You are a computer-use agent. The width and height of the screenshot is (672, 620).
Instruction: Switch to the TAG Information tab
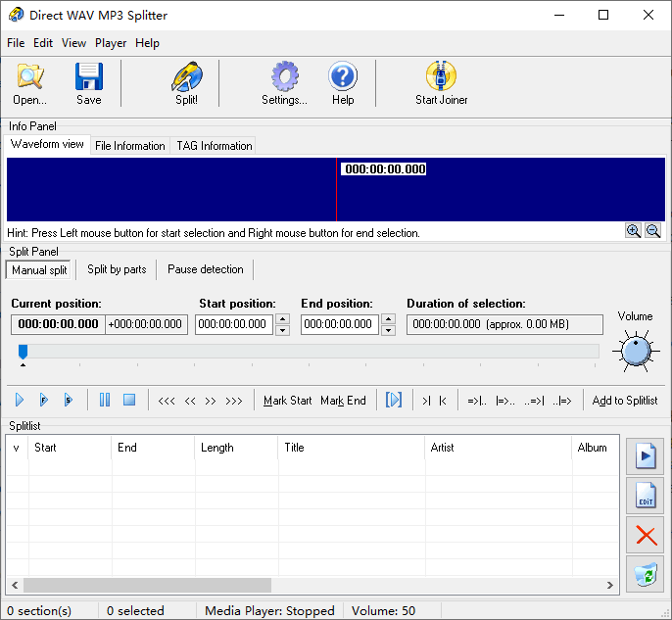[214, 146]
